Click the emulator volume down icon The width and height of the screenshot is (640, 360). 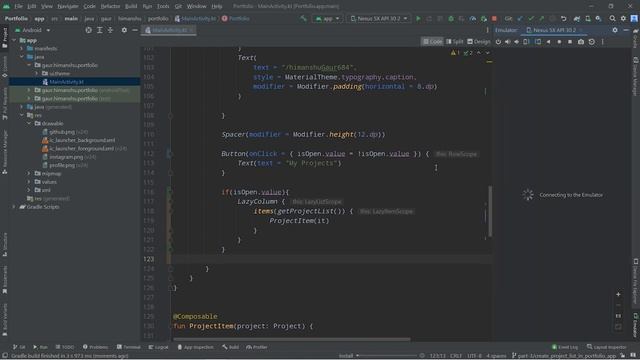516,42
